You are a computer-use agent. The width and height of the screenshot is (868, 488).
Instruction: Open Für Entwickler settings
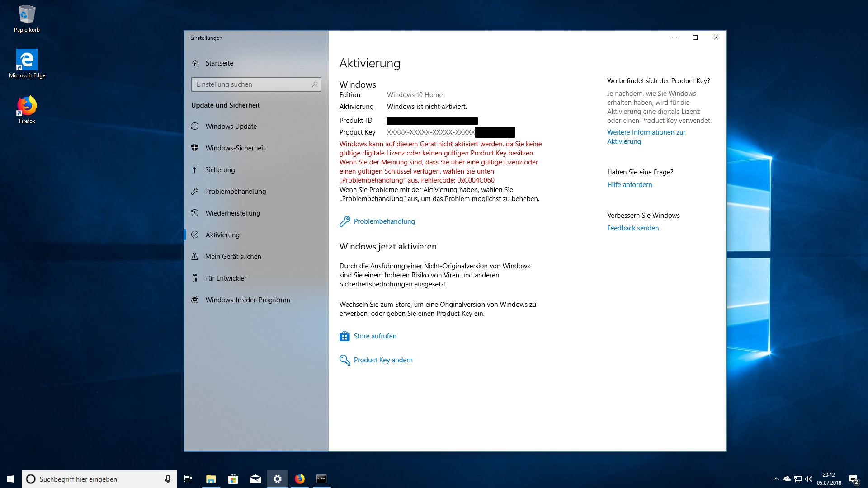226,278
